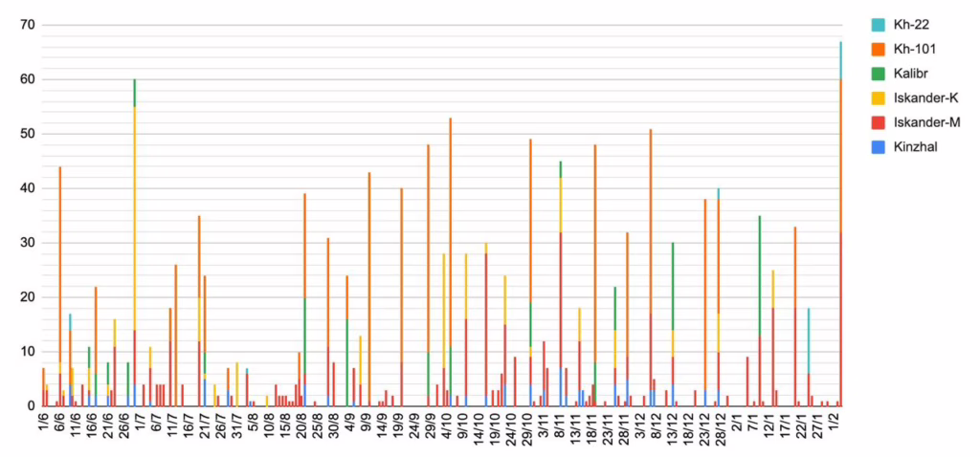Click the 1/2 date label on x-axis
The height and width of the screenshot is (457, 980).
coord(840,425)
